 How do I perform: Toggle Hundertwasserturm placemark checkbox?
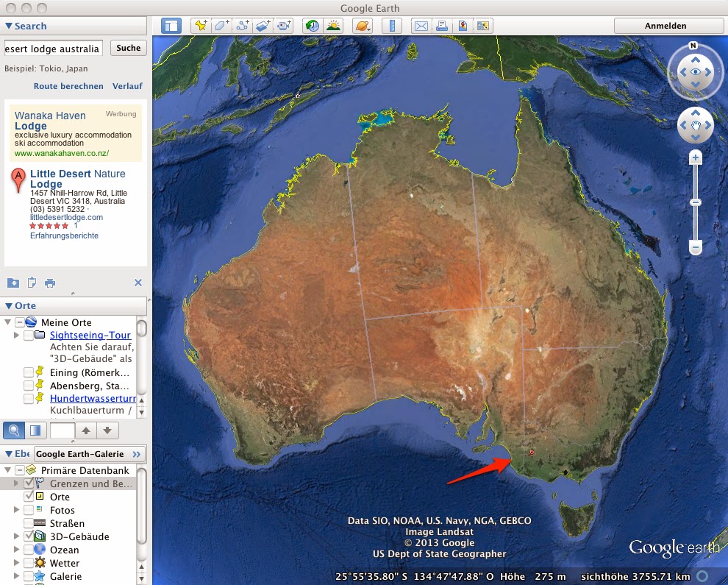[x=29, y=398]
